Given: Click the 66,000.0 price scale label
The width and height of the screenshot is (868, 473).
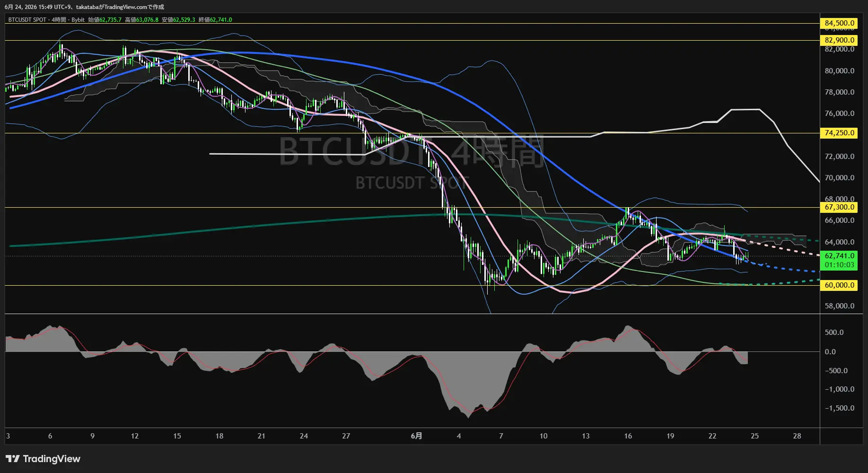Looking at the screenshot, I should pyautogui.click(x=840, y=220).
